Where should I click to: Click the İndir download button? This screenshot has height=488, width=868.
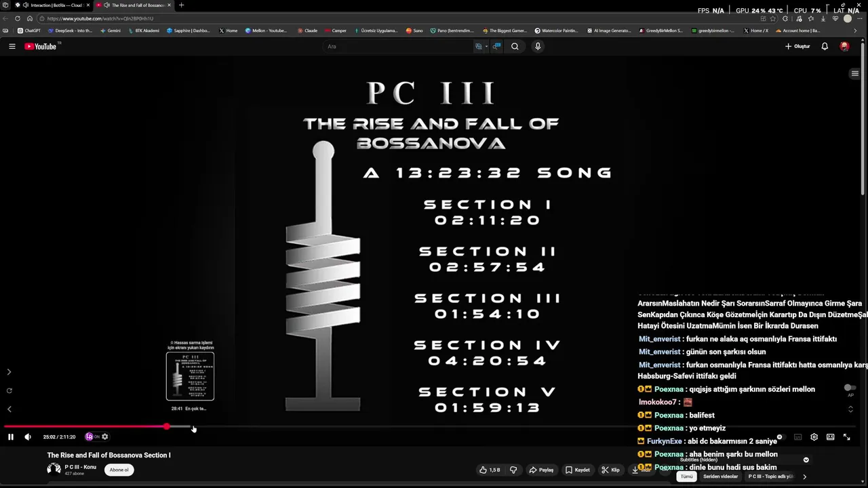[x=640, y=470]
